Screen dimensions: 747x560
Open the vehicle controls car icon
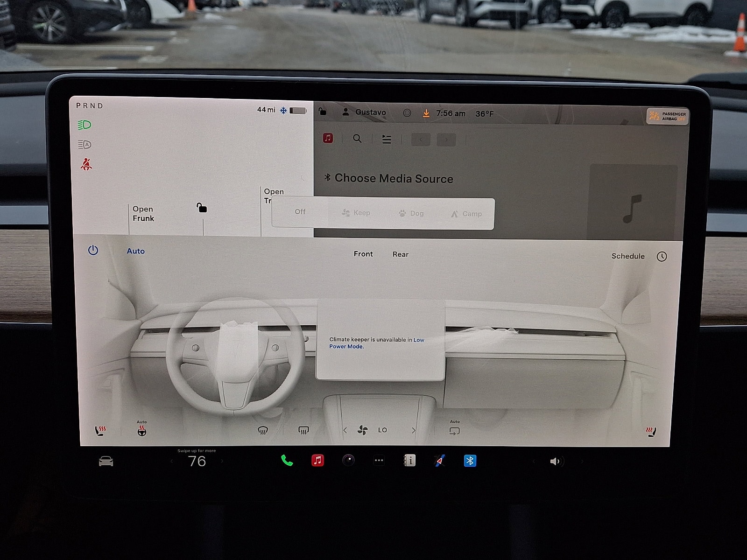pyautogui.click(x=106, y=462)
